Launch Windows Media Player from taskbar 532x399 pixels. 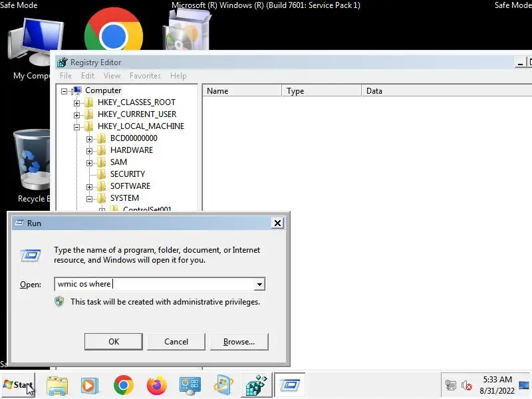90,386
